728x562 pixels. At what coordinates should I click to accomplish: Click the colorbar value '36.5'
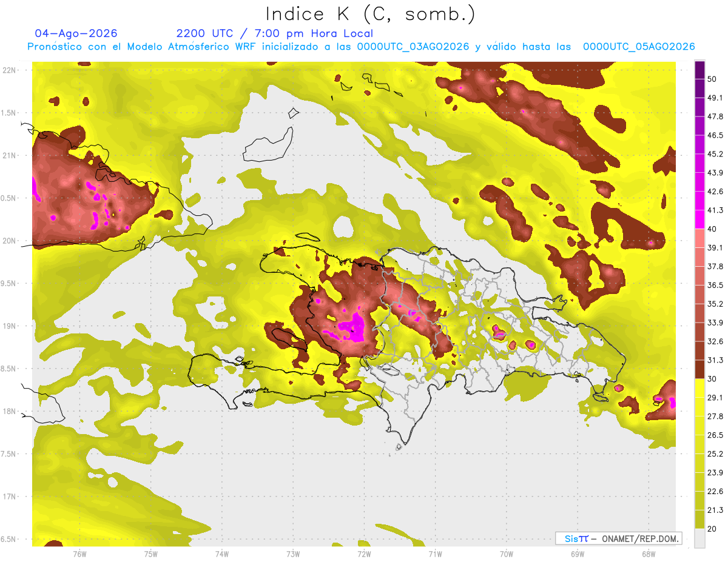[715, 285]
